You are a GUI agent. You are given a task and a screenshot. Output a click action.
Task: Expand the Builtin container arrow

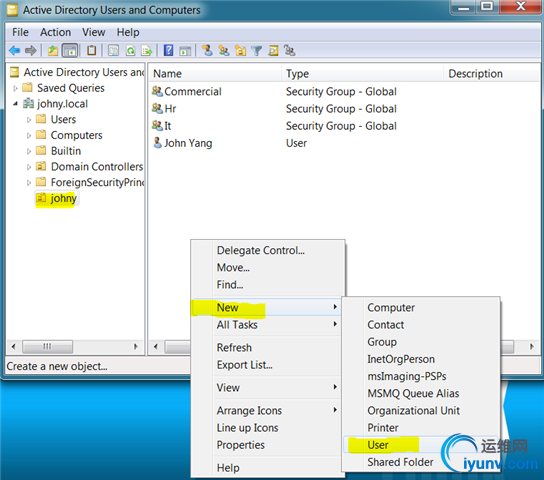tap(29, 151)
